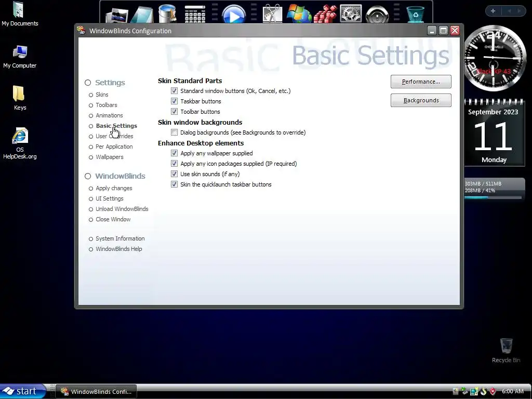Toggle the Taskbar buttons checkbox
The height and width of the screenshot is (399, 532).
point(174,101)
